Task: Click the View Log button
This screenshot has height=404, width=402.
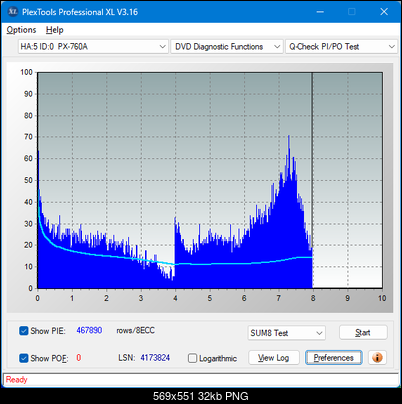Action: (274, 358)
